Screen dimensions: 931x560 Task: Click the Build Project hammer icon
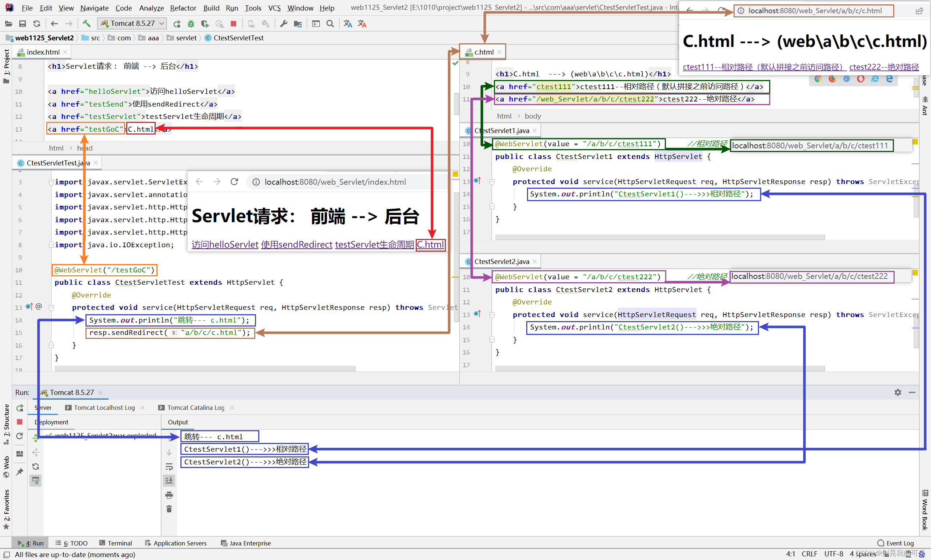pos(87,24)
